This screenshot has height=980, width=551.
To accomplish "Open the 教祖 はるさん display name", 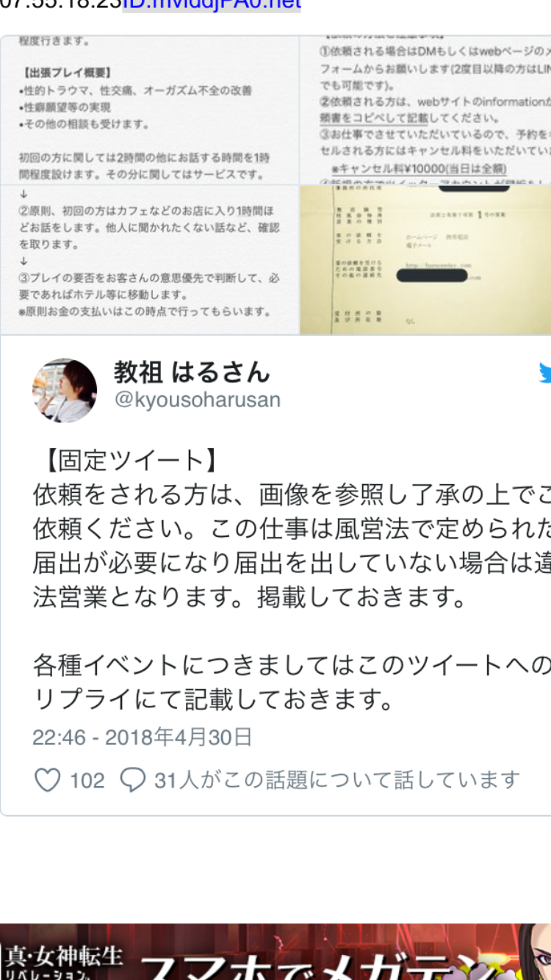I will 192,372.
